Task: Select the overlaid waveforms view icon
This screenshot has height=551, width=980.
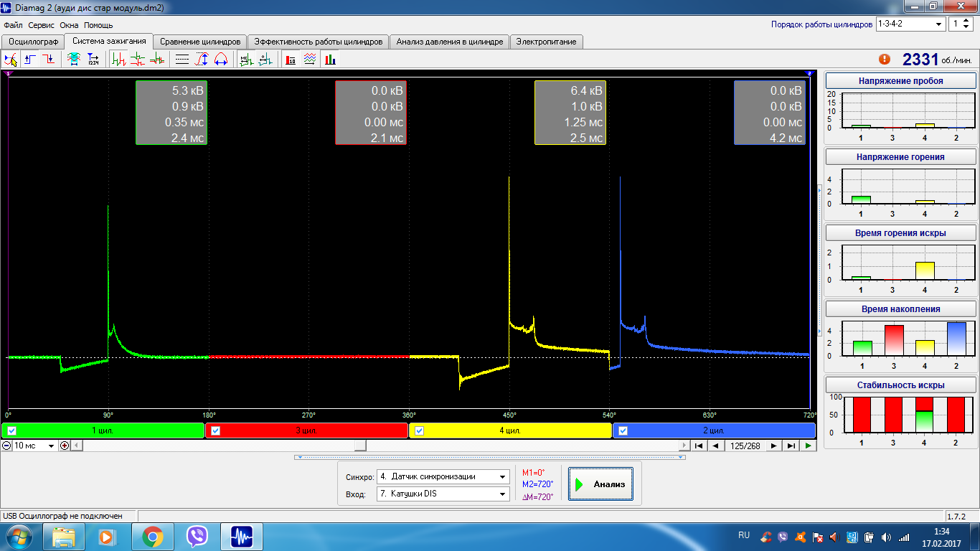Action: click(156, 60)
